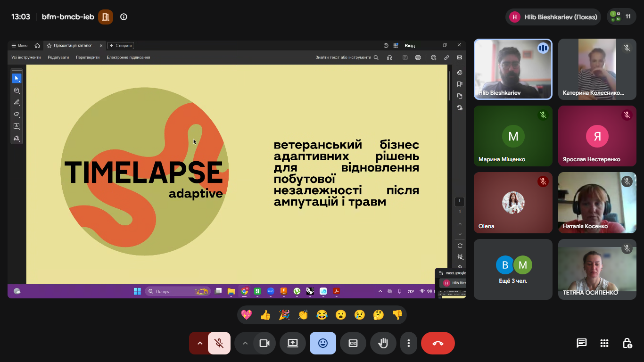The width and height of the screenshot is (644, 362).
Task: Send the thumbs up reaction
Action: point(265,315)
